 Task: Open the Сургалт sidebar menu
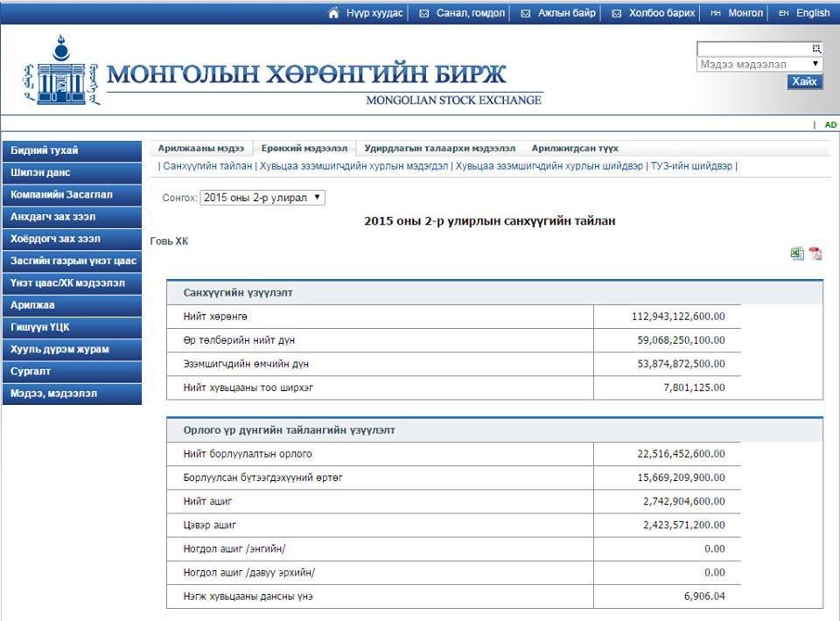point(73,372)
